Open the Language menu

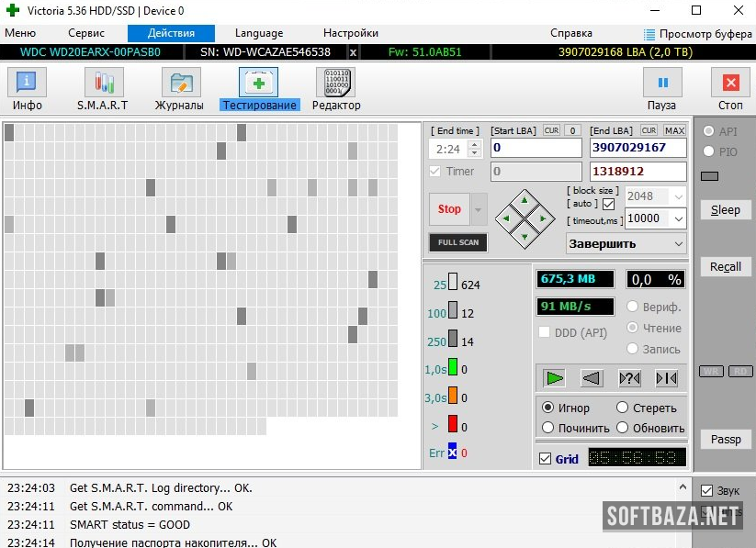pyautogui.click(x=259, y=33)
